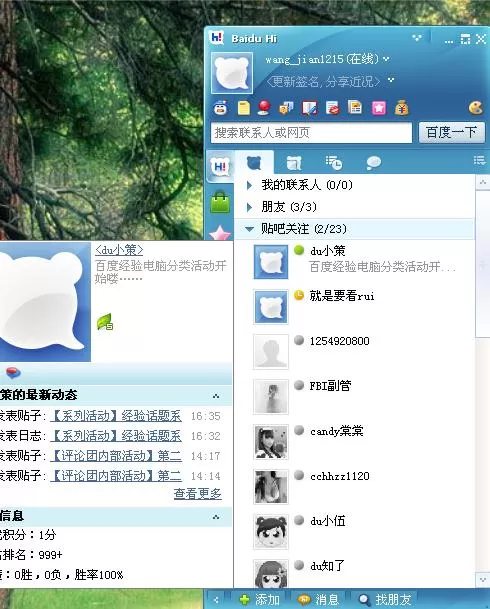
Task: Click the 搜索联系人或网页 search field
Action: point(311,133)
